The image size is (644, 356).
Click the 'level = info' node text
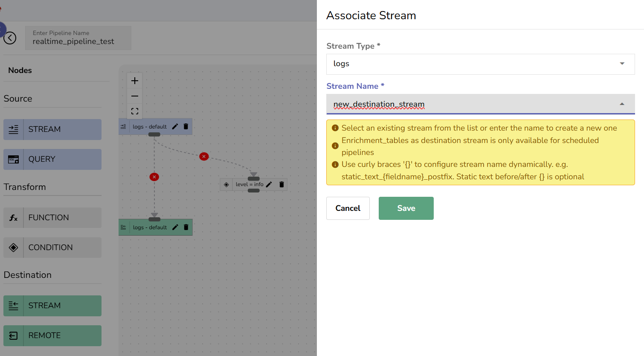[249, 184]
